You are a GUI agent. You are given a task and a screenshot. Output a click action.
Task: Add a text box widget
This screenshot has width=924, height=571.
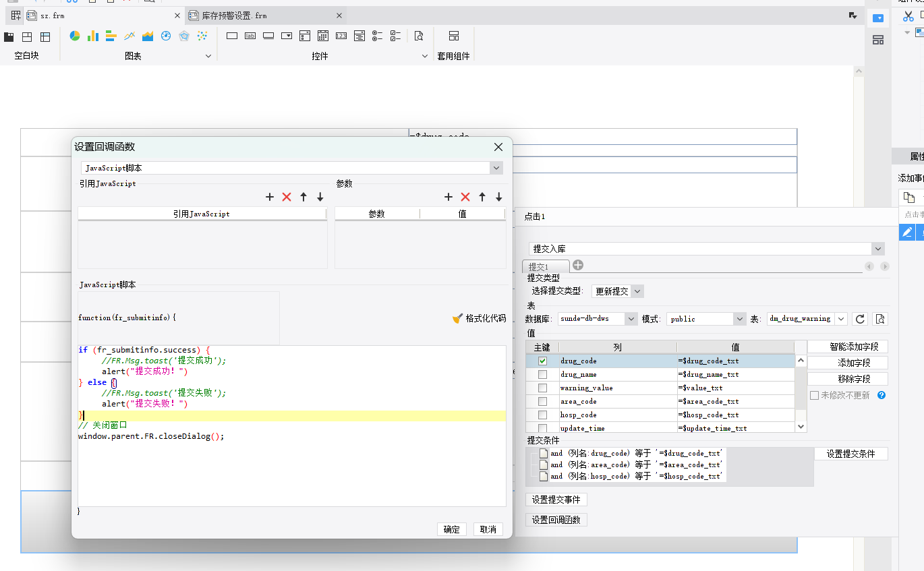232,36
